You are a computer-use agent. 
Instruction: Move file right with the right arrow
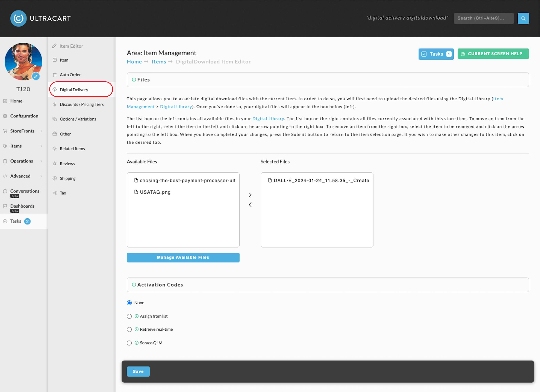click(x=250, y=195)
